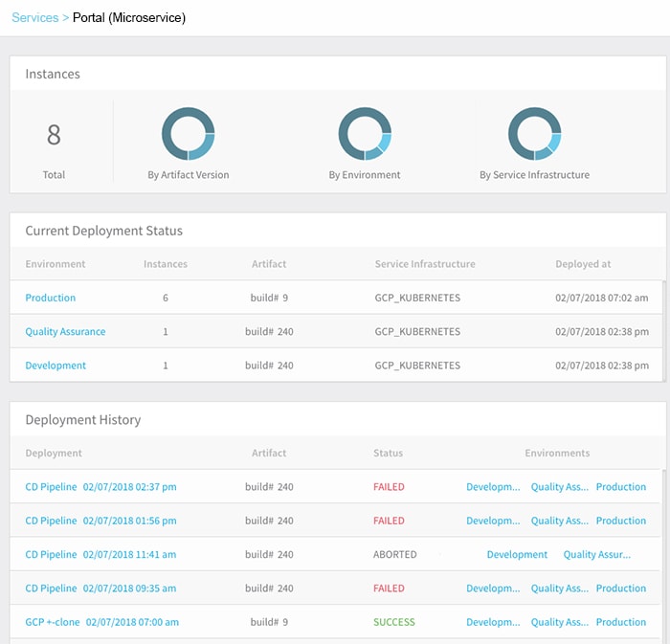Click the Deployment History table scrollbar
670x644 pixels.
pyautogui.click(x=662, y=556)
